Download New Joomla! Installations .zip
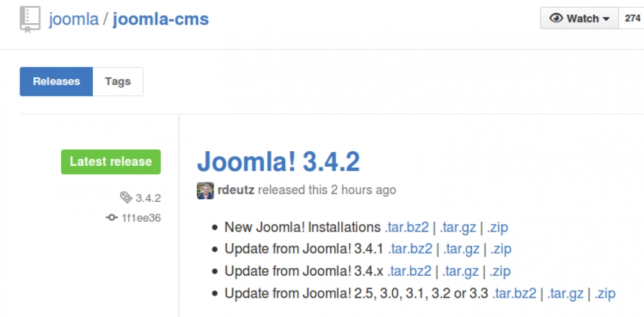The width and height of the screenshot is (644, 317). 497,227
